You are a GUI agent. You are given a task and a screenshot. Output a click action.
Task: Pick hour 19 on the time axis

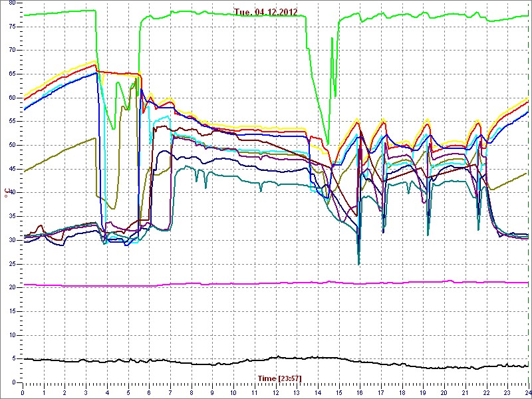point(423,393)
